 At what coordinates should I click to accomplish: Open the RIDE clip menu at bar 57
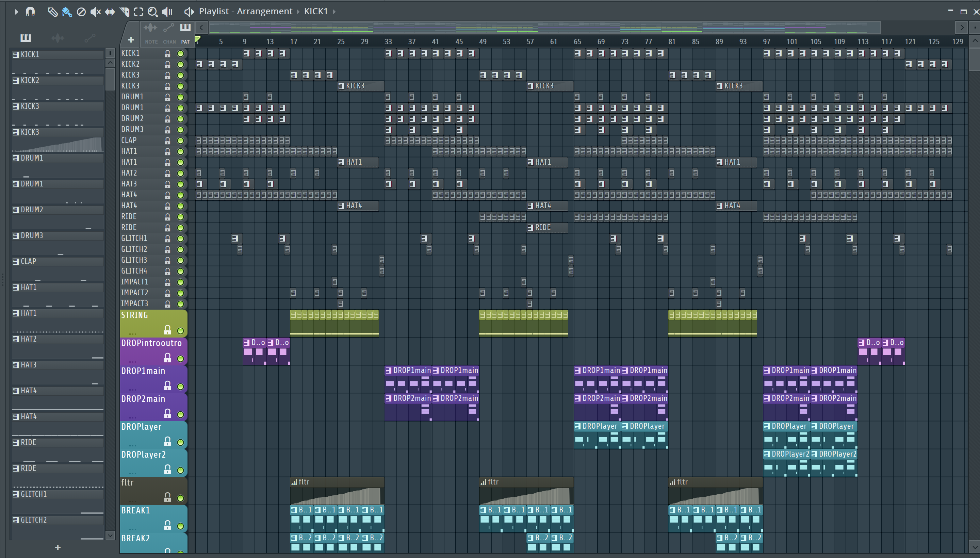pyautogui.click(x=530, y=227)
